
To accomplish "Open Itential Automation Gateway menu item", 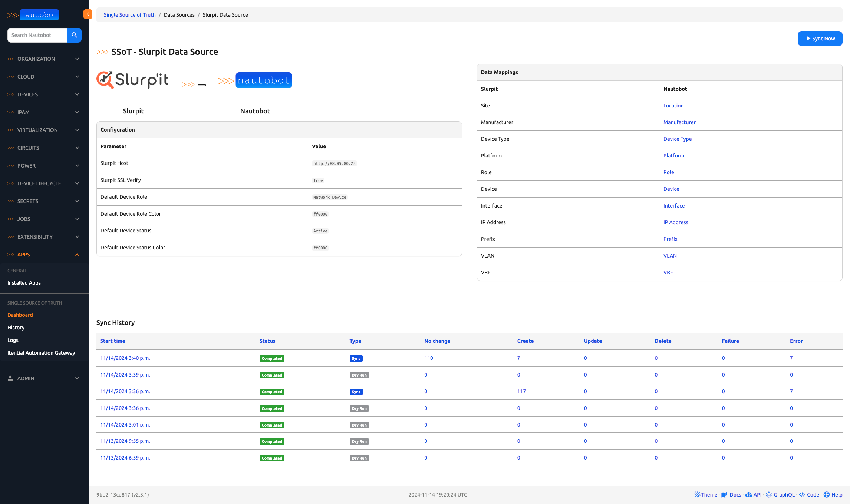I will click(x=41, y=353).
